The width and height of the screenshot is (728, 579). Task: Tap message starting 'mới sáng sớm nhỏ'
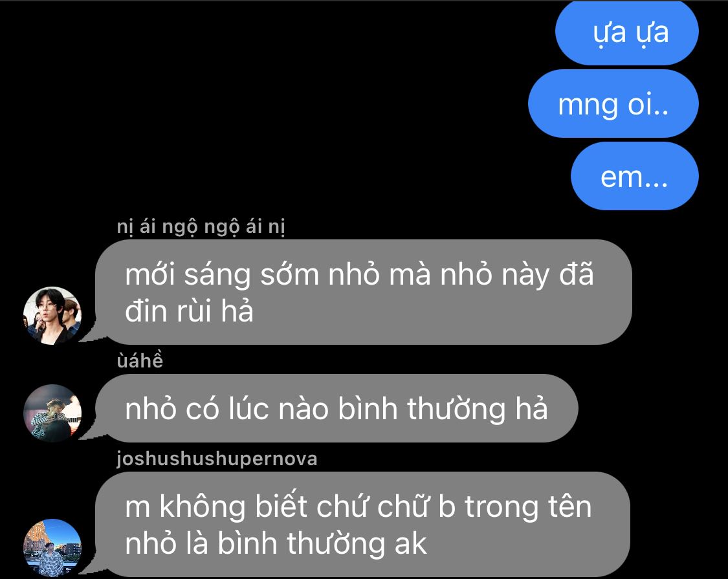pos(364,292)
